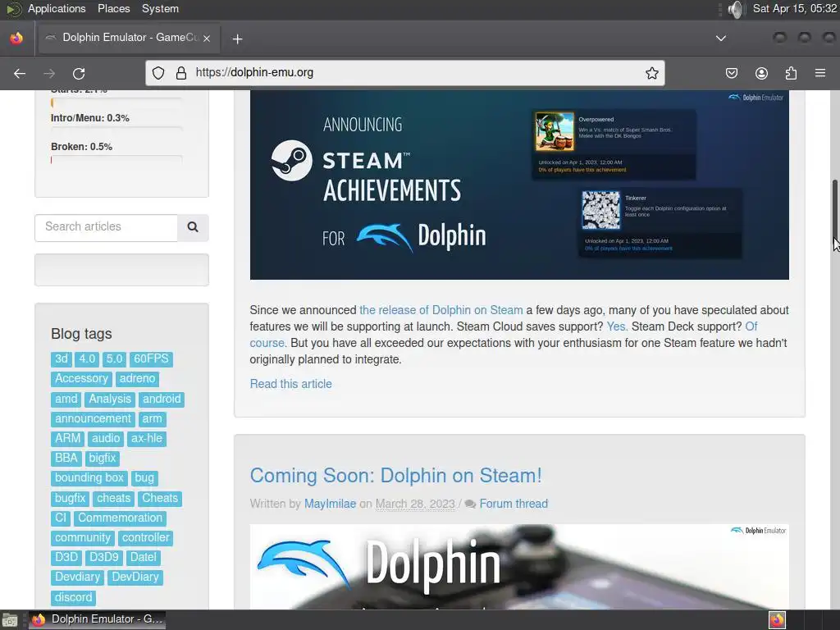Open Firefox hamburger application menu
Viewport: 840px width, 630px height.
pyautogui.click(x=820, y=73)
